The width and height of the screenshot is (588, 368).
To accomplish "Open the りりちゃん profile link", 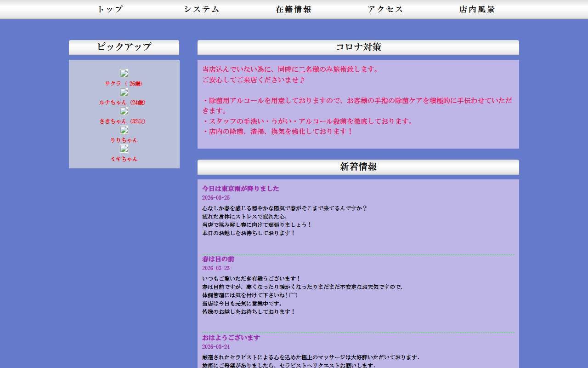I will 124,140.
